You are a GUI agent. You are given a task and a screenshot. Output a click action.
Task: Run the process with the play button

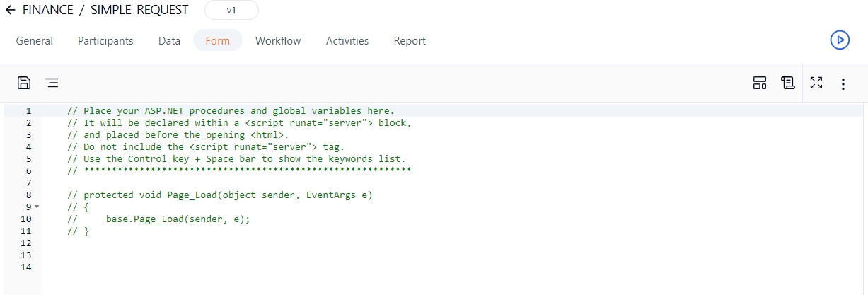point(839,40)
